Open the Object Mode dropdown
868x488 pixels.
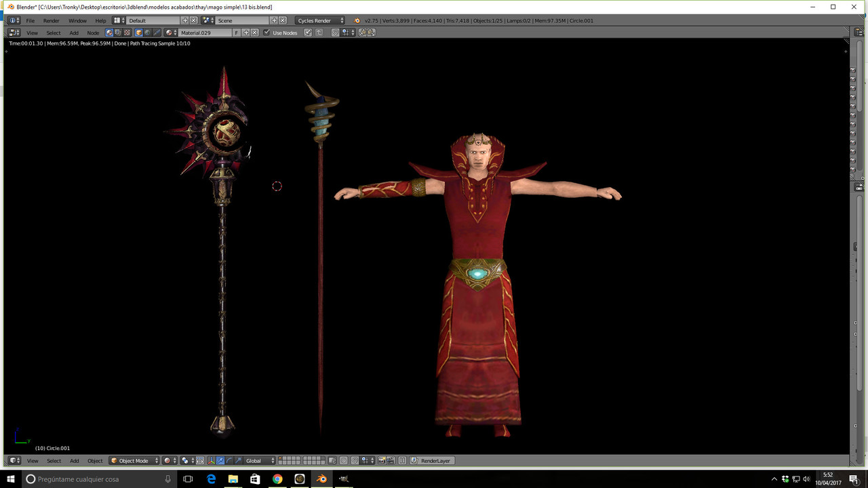(134, 460)
